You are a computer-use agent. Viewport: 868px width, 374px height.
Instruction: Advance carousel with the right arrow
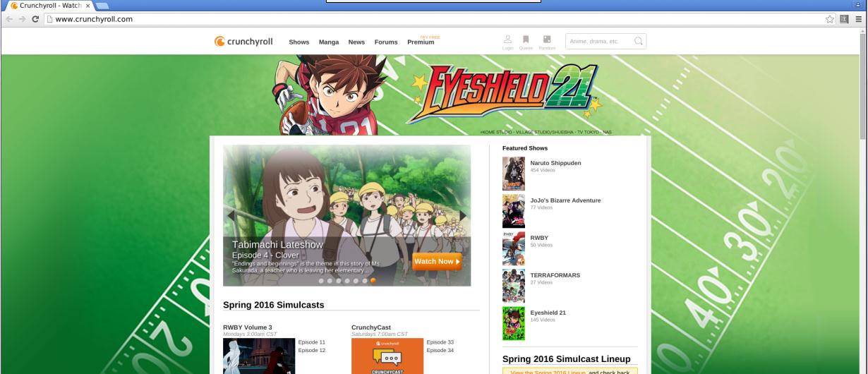(463, 215)
